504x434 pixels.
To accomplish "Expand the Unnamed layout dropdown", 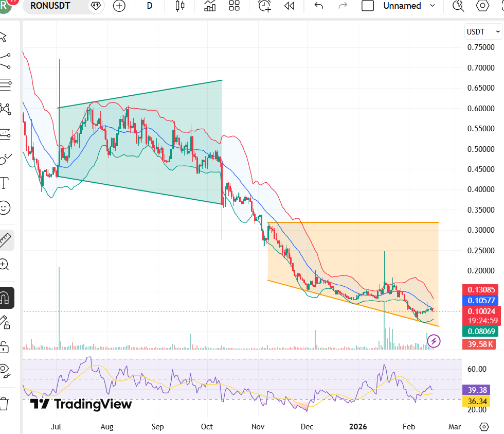I will 432,6.
